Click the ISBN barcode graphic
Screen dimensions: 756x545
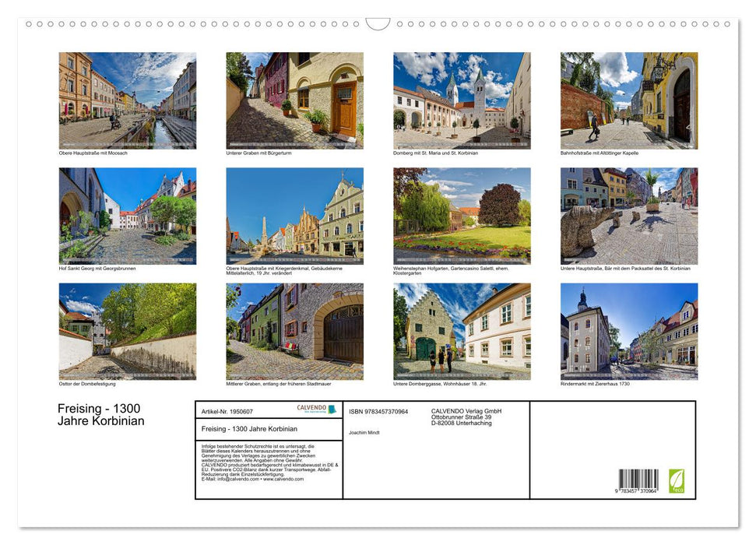point(638,476)
